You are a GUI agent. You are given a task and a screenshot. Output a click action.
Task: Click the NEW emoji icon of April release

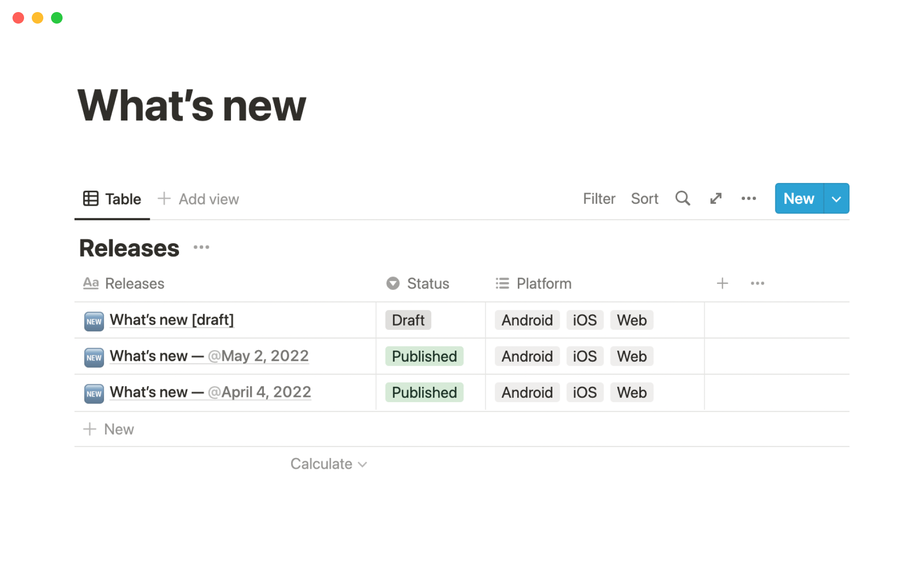(x=94, y=394)
